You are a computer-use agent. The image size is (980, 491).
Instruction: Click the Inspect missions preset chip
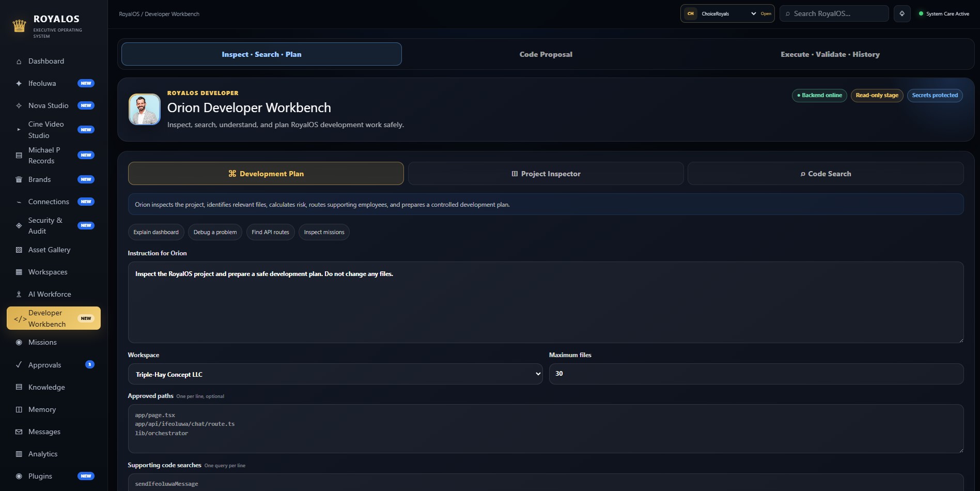[324, 232]
